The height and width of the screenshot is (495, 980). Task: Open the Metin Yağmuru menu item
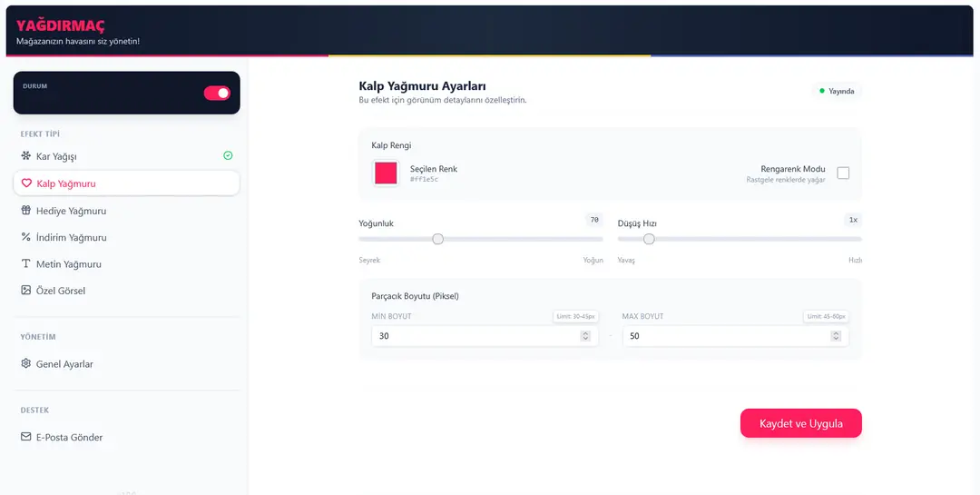click(x=69, y=264)
